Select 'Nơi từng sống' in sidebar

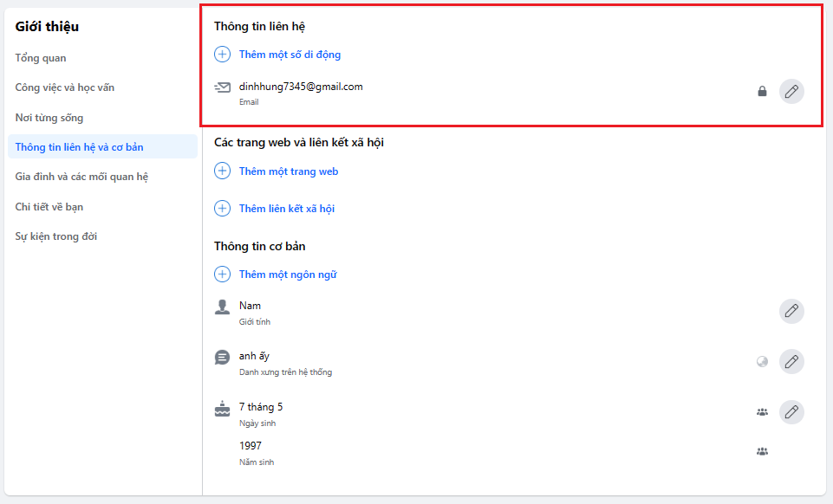pyautogui.click(x=49, y=118)
